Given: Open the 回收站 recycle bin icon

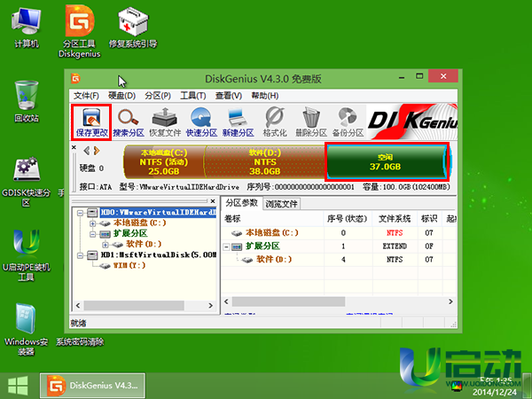Looking at the screenshot, I should (27, 101).
